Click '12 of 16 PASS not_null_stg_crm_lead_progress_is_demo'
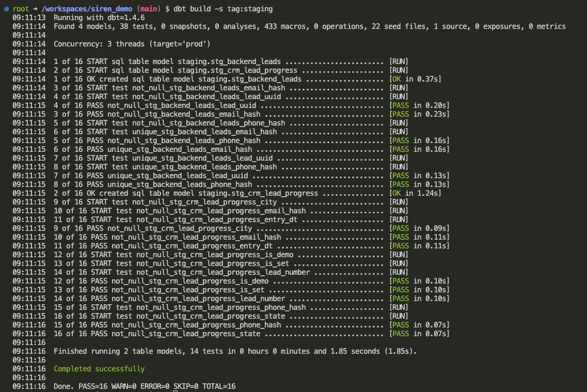This screenshot has width=587, height=392. tap(161, 281)
